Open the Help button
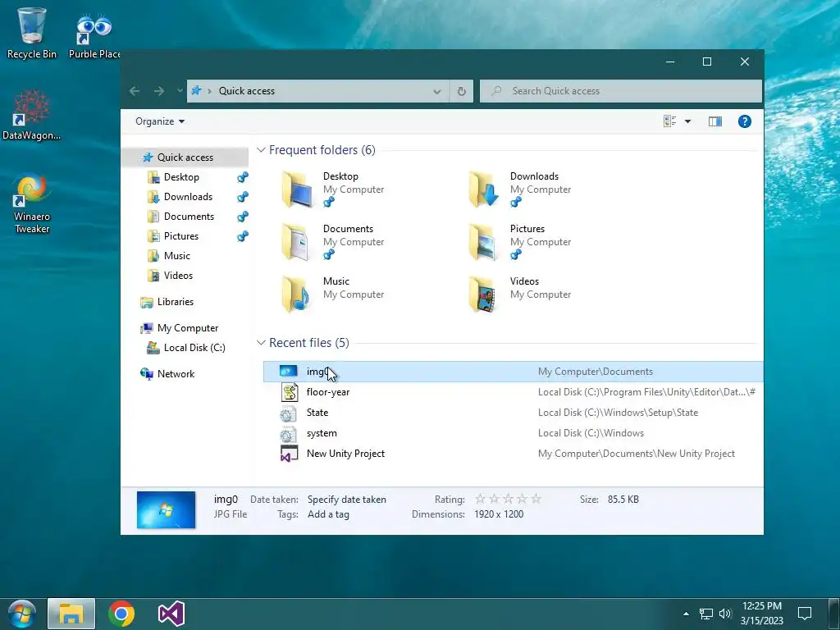Screen dimensions: 840x630 (x=745, y=121)
